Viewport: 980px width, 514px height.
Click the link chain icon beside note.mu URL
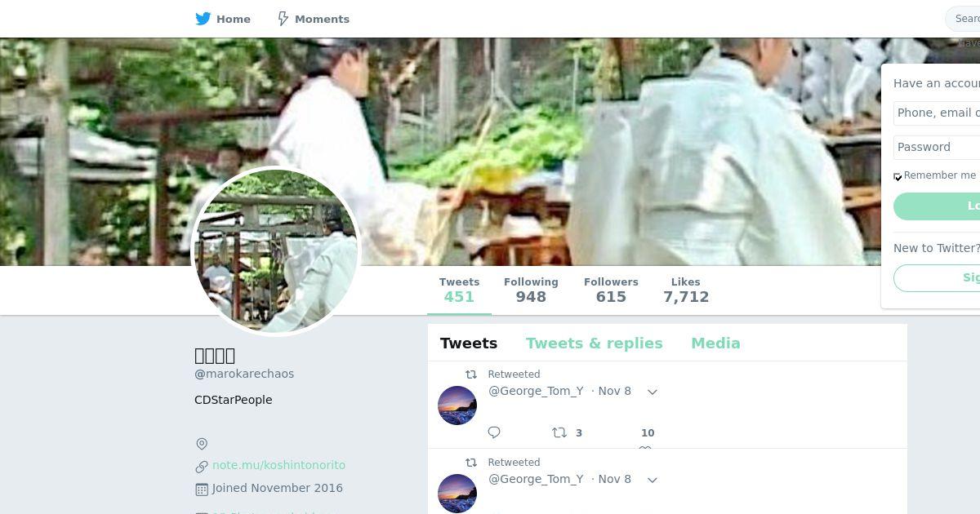202,466
